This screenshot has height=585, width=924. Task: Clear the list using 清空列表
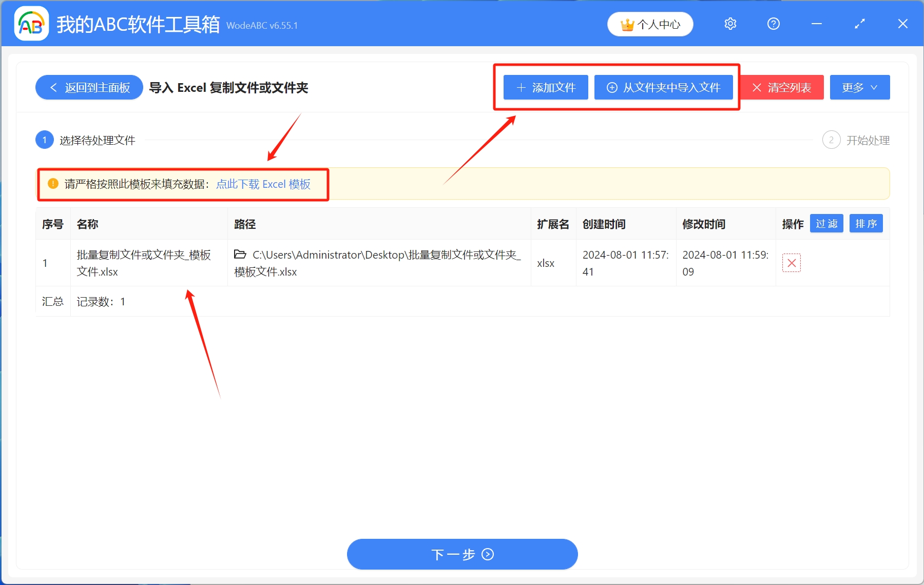click(x=781, y=87)
